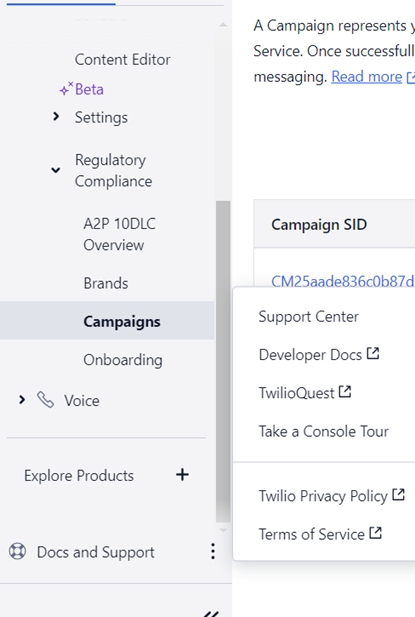Click the external link icon beside Developer Docs

373,353
